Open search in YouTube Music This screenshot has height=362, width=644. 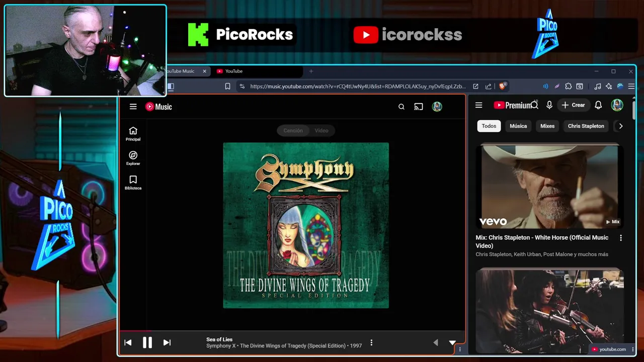(x=401, y=107)
